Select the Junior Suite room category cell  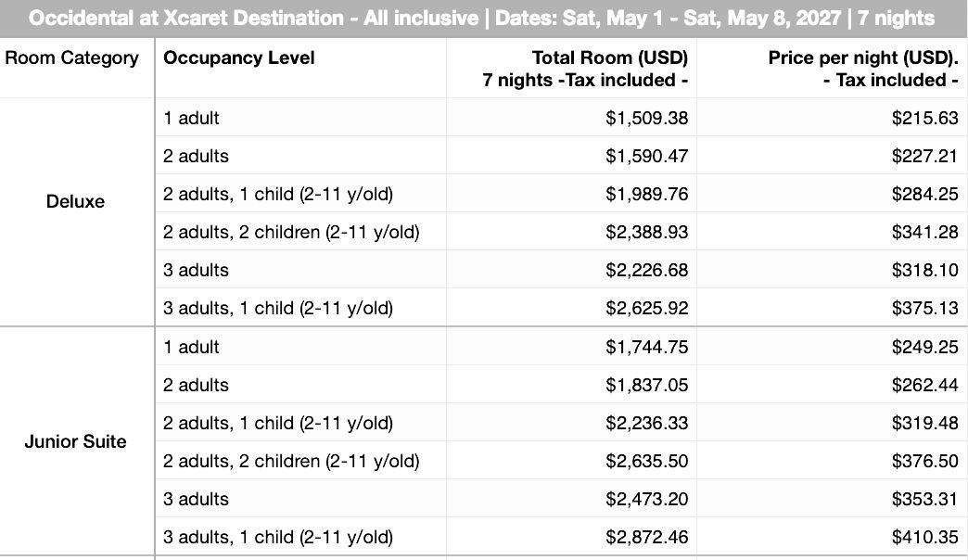pyautogui.click(x=77, y=441)
